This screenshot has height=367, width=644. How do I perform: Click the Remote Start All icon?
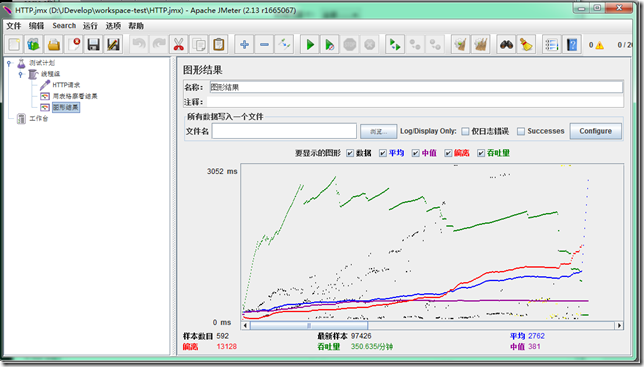tap(395, 44)
